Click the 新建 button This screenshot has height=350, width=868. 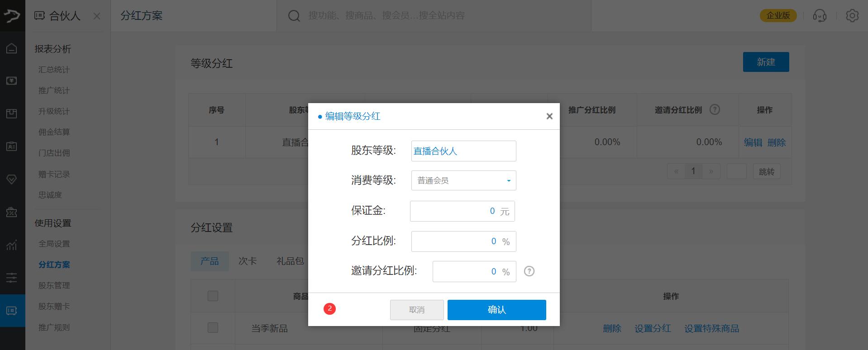pyautogui.click(x=766, y=62)
